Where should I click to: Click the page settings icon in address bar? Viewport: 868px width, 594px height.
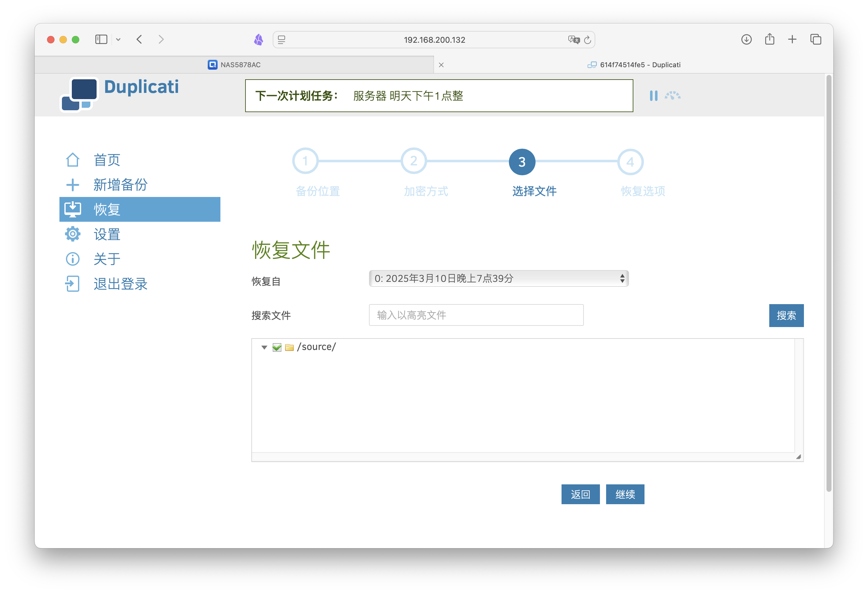[x=282, y=40]
